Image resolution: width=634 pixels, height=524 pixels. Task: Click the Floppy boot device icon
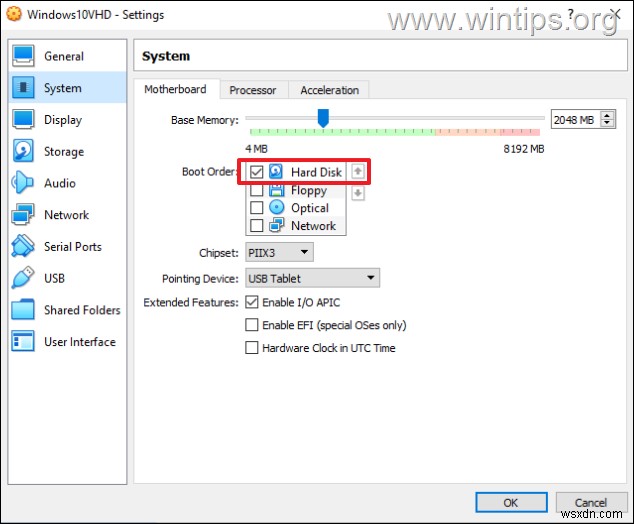click(x=277, y=190)
